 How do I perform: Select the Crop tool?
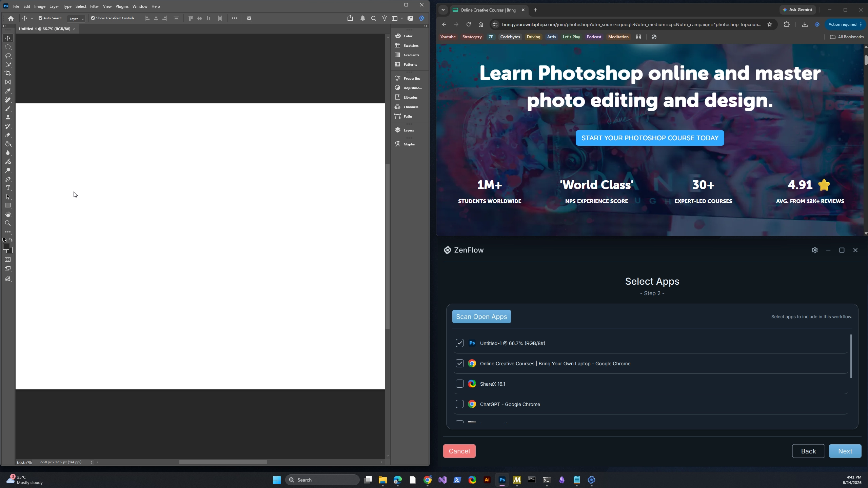(x=8, y=73)
